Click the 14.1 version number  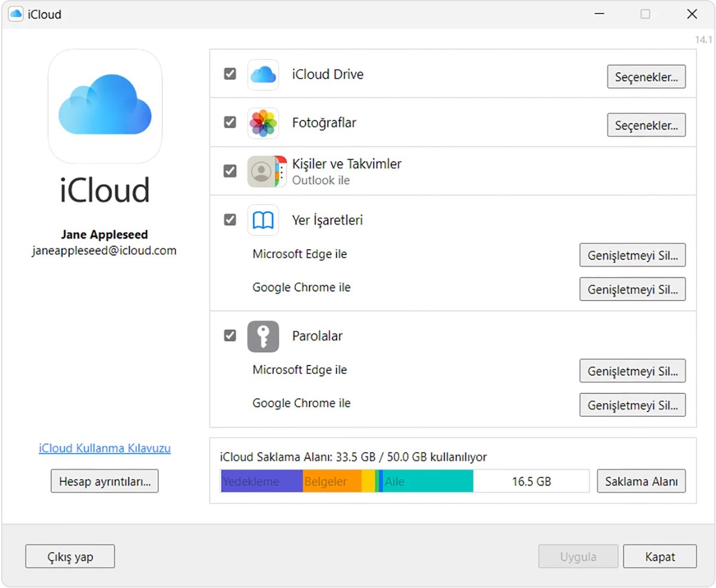tap(703, 40)
